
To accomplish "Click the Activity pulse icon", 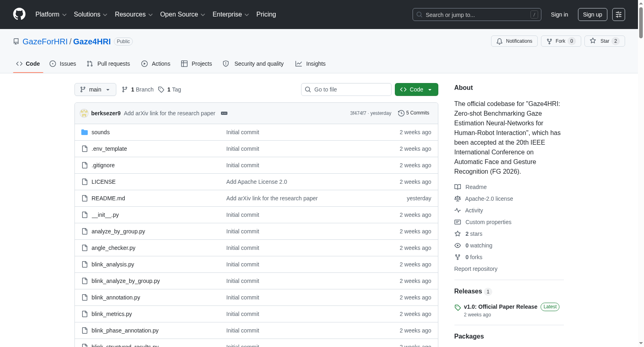I will click(x=458, y=210).
